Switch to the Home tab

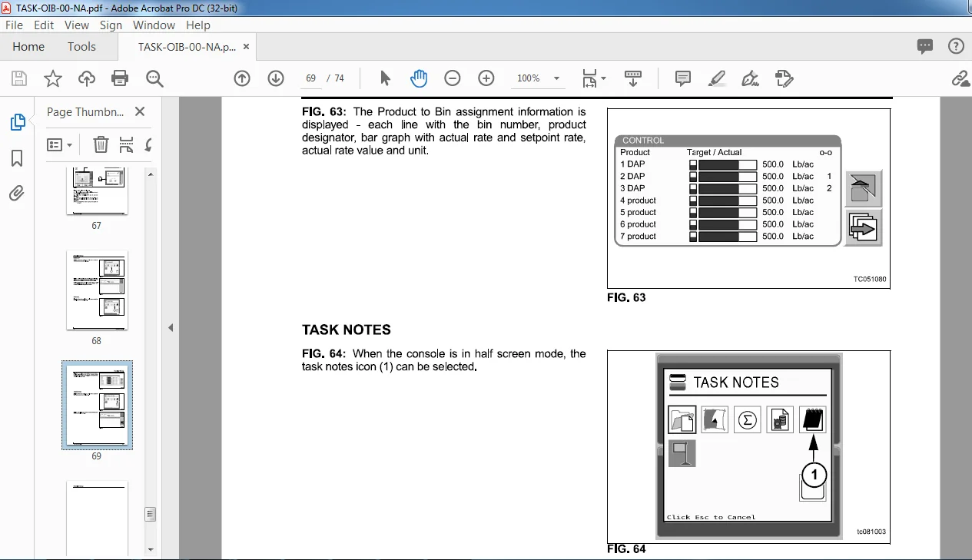pyautogui.click(x=28, y=46)
